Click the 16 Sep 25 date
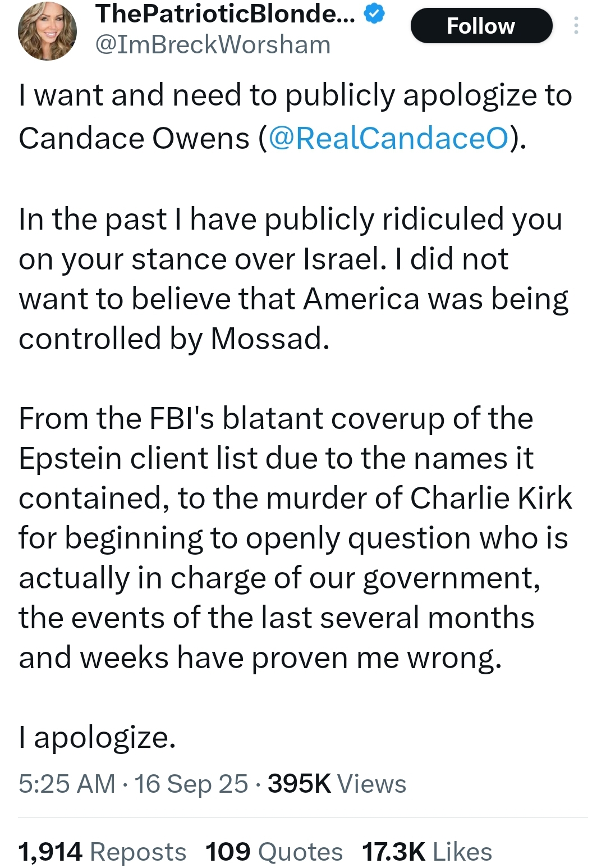The height and width of the screenshot is (868, 606). pyautogui.click(x=191, y=784)
